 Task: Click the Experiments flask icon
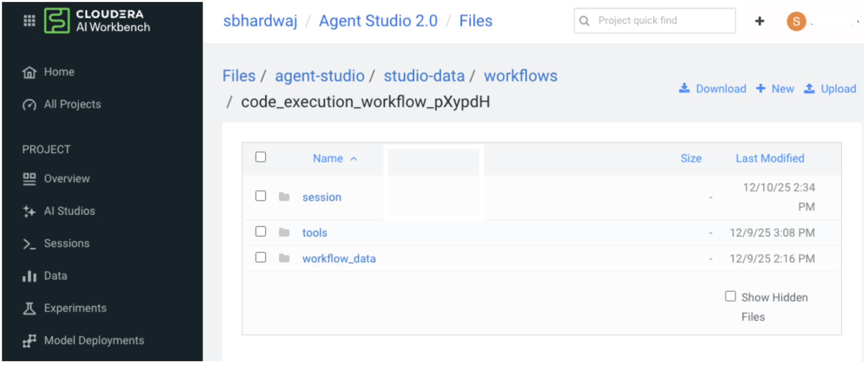click(29, 308)
